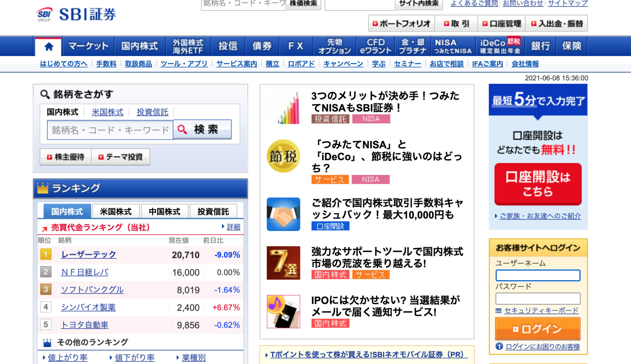Open the 7選 support tools thumbnail
The width and height of the screenshot is (631, 364).
[283, 263]
